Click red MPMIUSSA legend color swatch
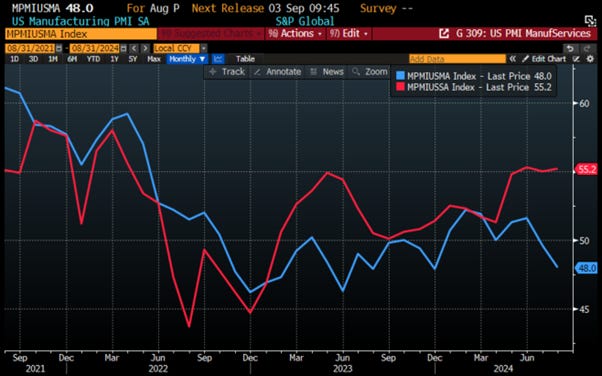 400,87
